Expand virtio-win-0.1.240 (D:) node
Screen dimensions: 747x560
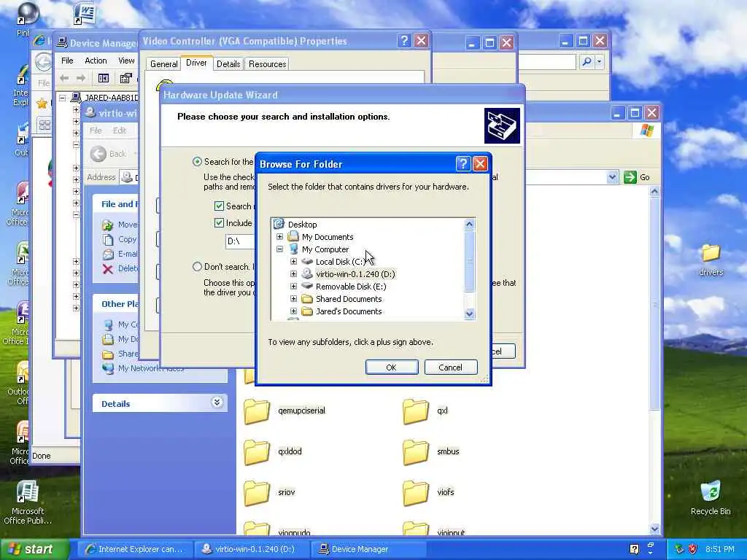(293, 274)
